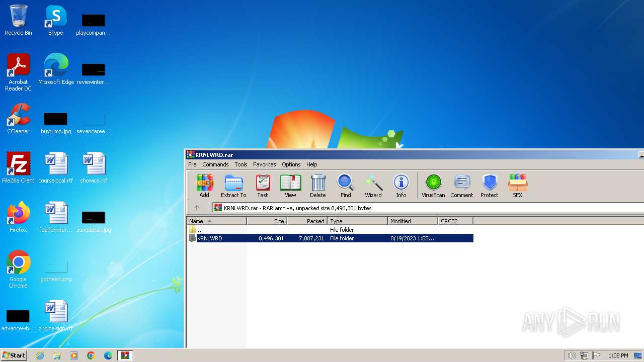
Task: Select the playcompan... desktop file
Action: pyautogui.click(x=94, y=25)
